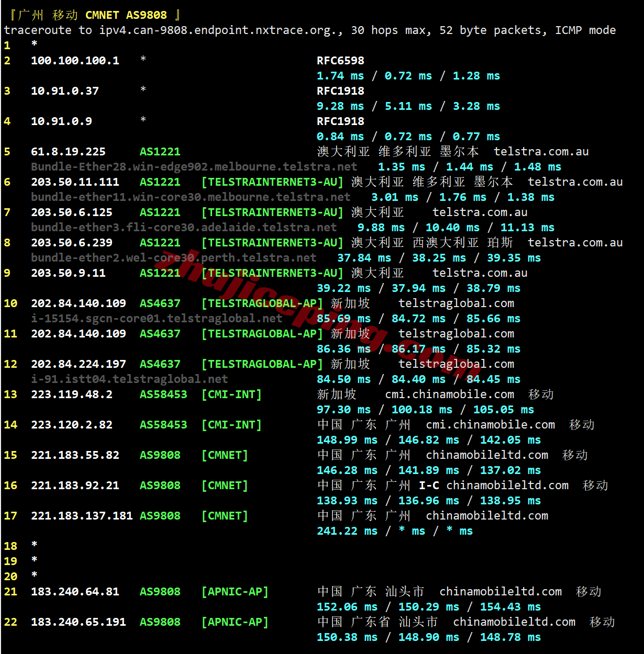644x654 pixels.
Task: Select IP address 223.120.2.82
Action: 72,425
